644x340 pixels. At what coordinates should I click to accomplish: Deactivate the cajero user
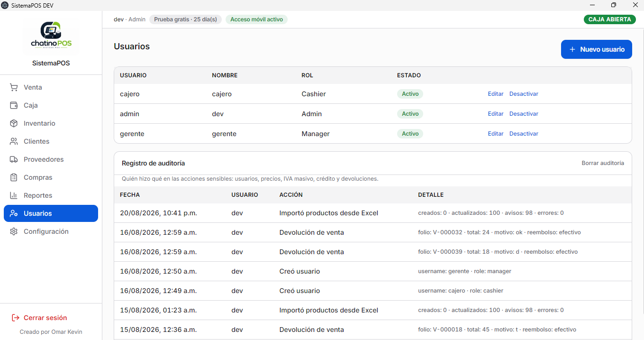[524, 94]
